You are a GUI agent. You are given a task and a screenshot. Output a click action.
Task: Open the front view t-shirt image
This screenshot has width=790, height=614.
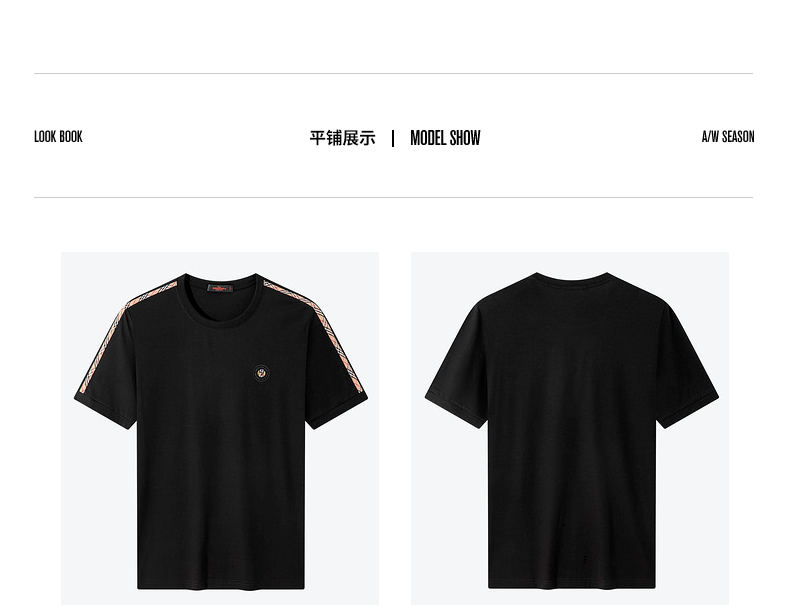click(220, 428)
